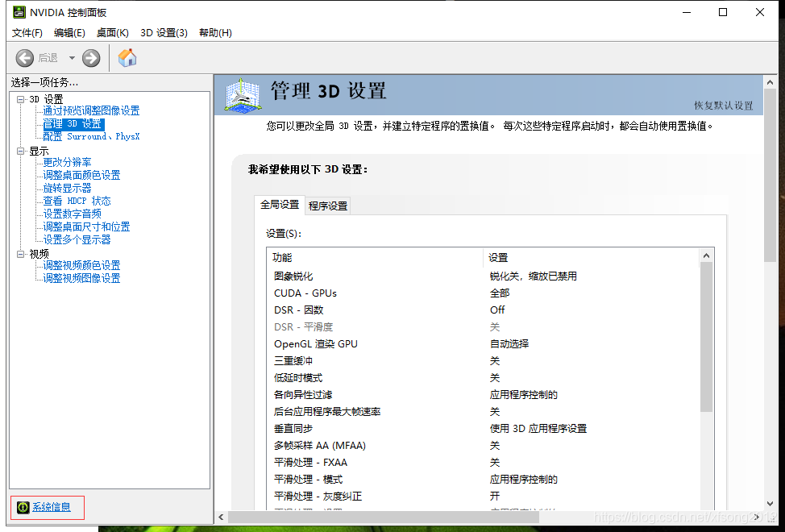Click the Back arrow button
The image size is (785, 532).
tap(24, 58)
